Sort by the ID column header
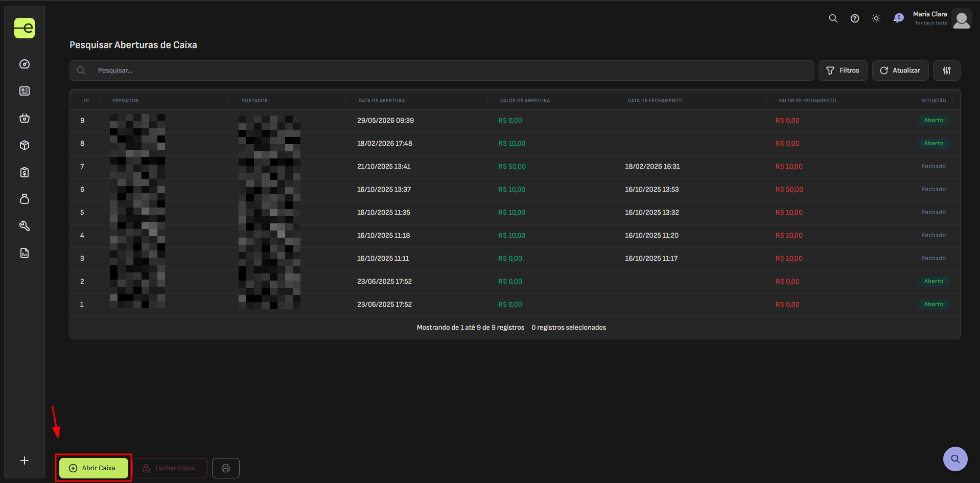The height and width of the screenshot is (483, 980). (86, 101)
